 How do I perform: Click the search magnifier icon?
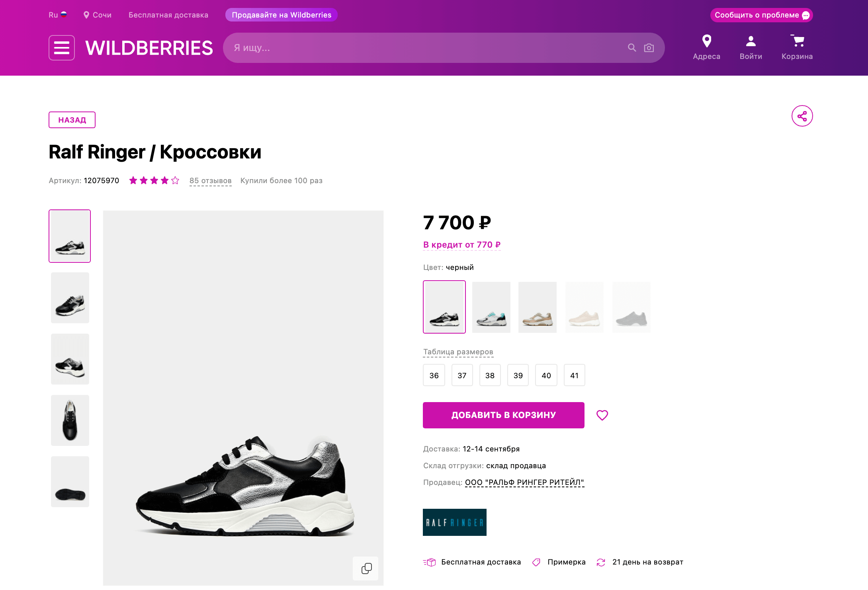pyautogui.click(x=631, y=48)
